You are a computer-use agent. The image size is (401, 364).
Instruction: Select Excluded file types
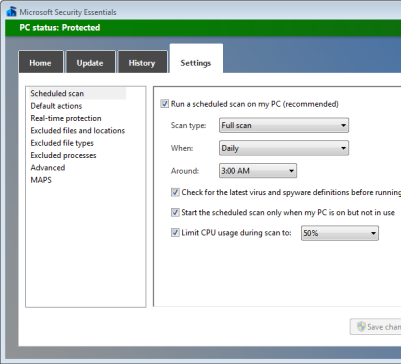(62, 143)
